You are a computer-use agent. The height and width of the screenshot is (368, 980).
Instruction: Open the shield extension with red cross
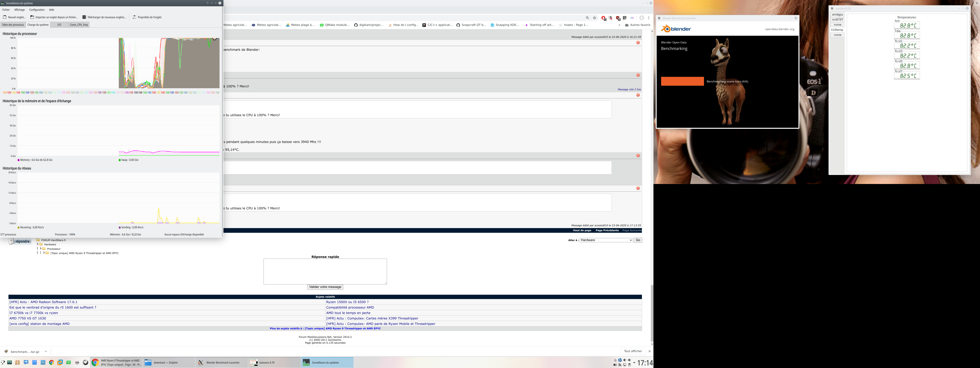(611, 18)
